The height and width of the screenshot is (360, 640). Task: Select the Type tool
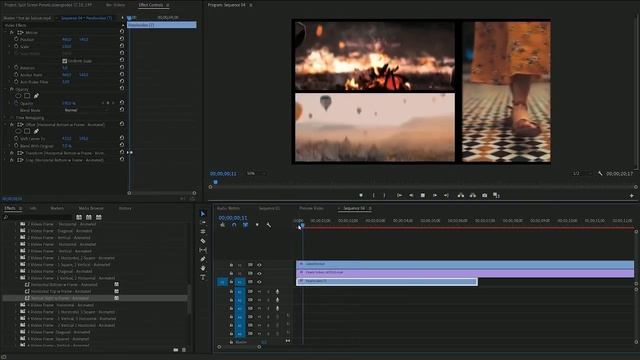click(203, 277)
